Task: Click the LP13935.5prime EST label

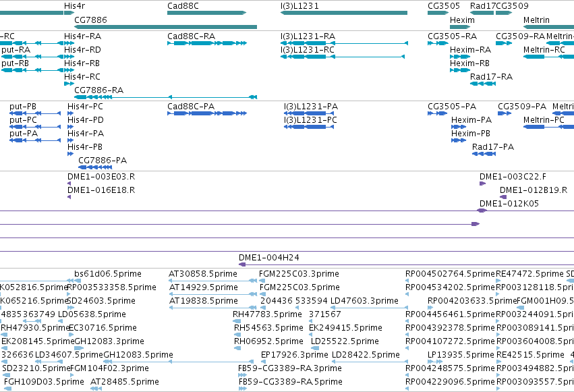Action: (461, 356)
